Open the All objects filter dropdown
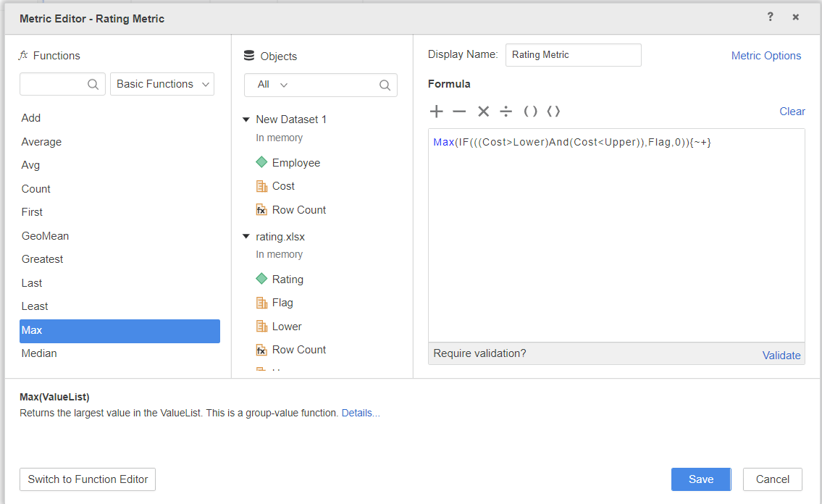 272,85
